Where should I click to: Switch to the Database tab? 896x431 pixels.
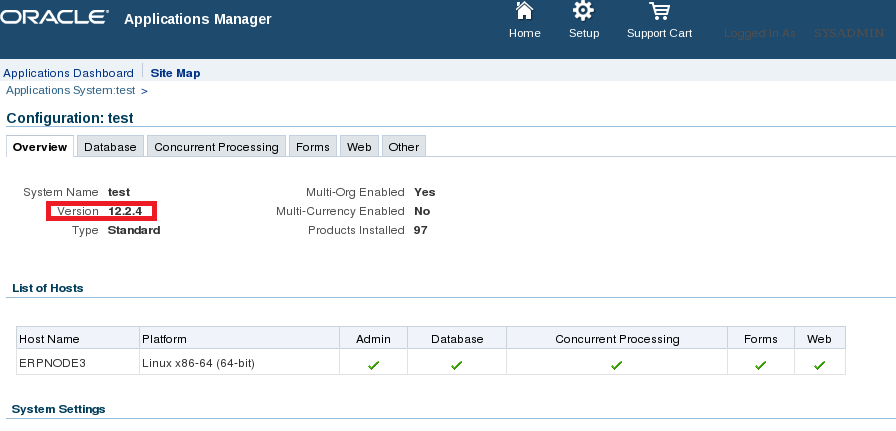click(110, 146)
